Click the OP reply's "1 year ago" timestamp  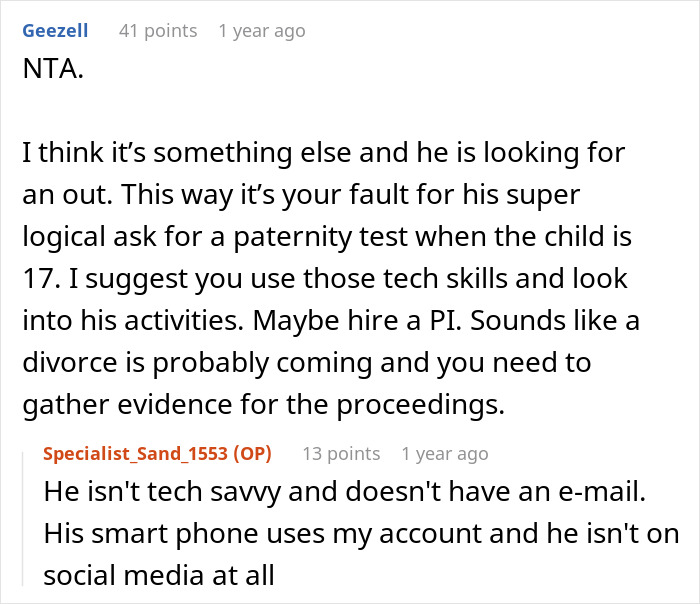[x=444, y=454]
